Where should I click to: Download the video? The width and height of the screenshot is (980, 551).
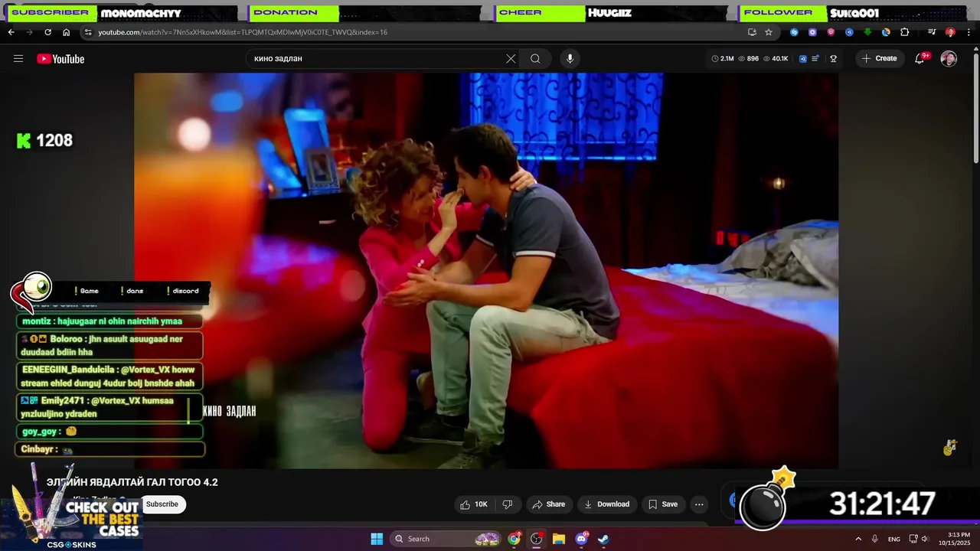pos(606,504)
